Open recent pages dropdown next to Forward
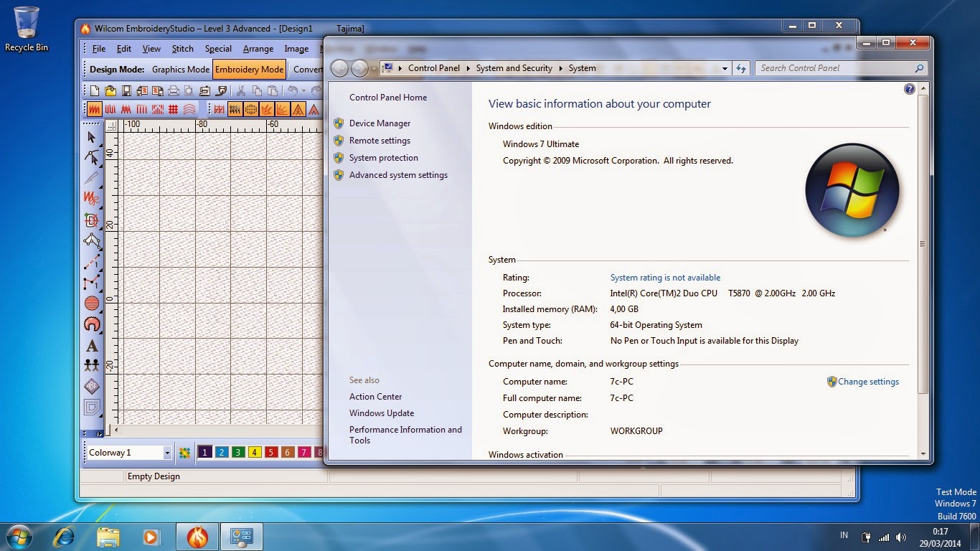 click(x=374, y=69)
